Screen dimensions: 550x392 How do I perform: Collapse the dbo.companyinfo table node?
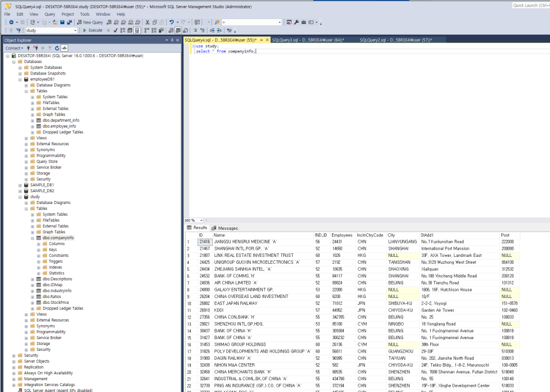click(32, 238)
